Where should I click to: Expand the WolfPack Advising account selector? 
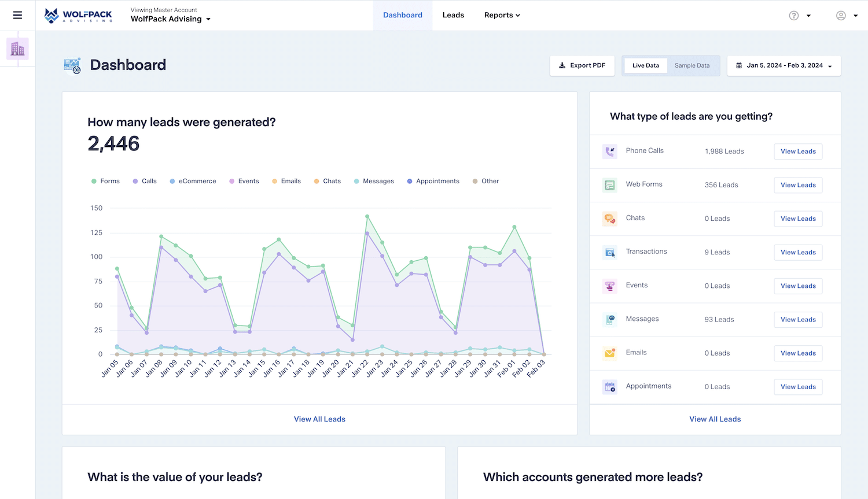[x=171, y=19]
